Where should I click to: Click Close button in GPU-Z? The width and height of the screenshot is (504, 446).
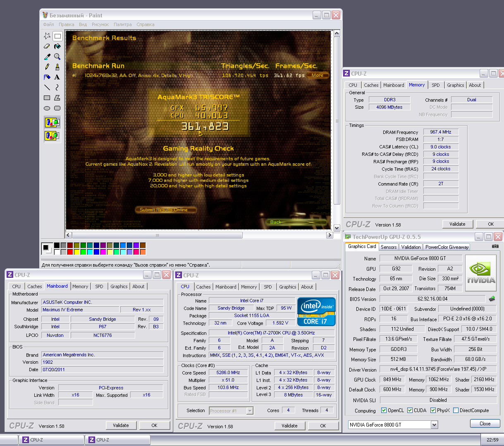click(485, 424)
